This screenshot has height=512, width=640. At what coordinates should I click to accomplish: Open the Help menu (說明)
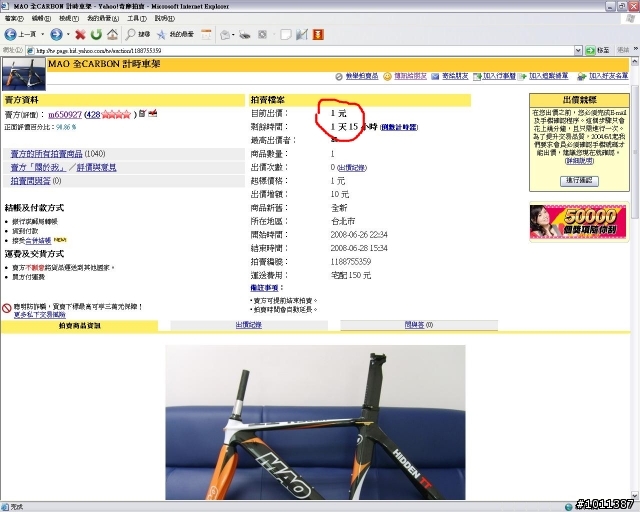click(x=164, y=18)
